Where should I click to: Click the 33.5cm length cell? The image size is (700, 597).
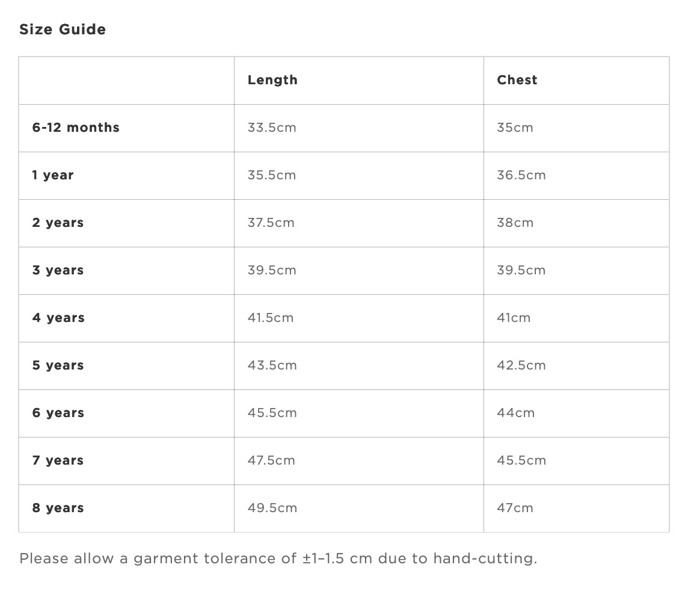[359, 128]
